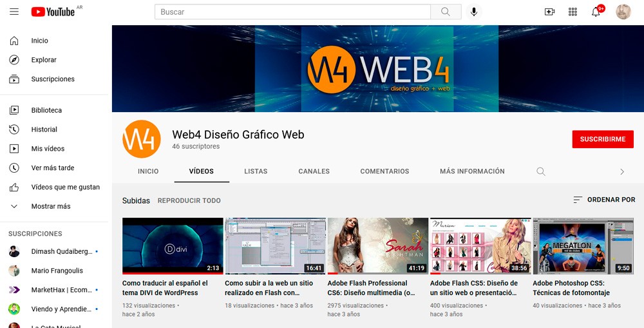Click the 46 suscriptores text

click(196, 146)
